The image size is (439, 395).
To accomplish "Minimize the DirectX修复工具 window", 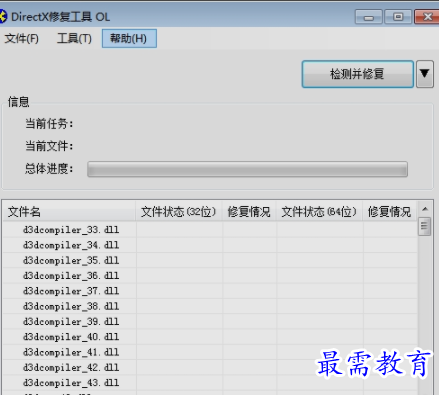I will pyautogui.click(x=369, y=17).
